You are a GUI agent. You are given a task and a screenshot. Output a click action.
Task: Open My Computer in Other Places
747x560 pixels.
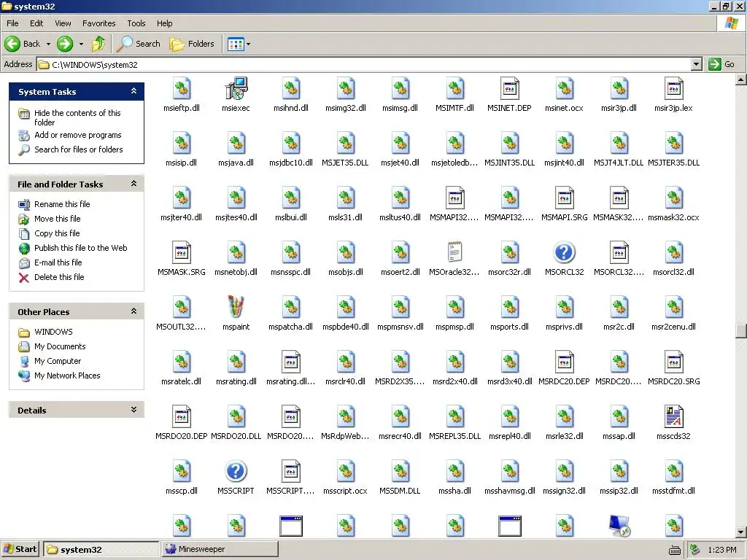pos(58,361)
